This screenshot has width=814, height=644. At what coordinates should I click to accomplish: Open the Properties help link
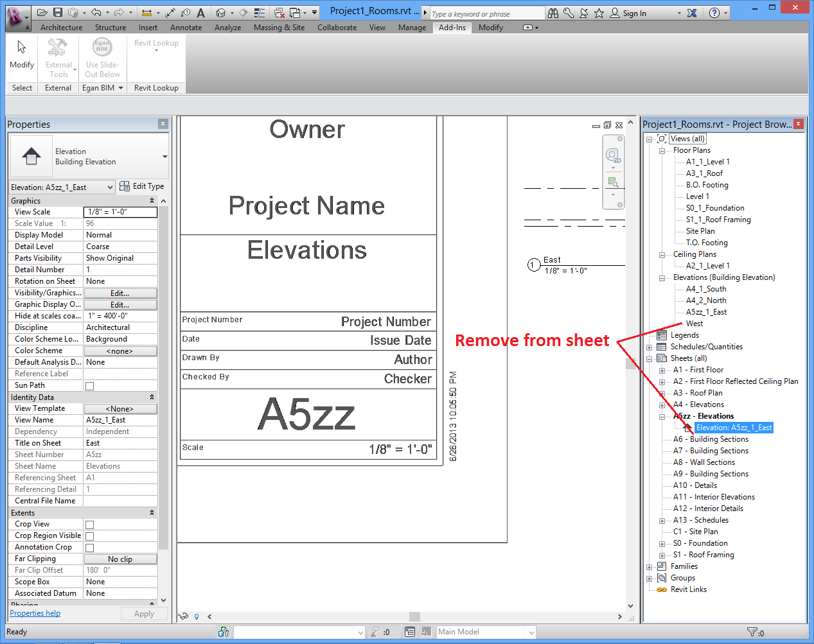coord(35,613)
